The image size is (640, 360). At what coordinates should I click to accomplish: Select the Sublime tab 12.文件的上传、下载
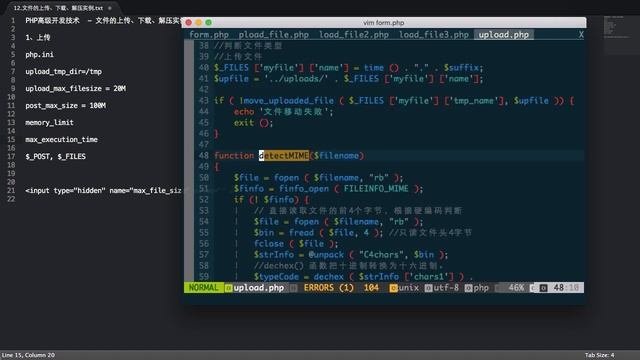(58, 8)
